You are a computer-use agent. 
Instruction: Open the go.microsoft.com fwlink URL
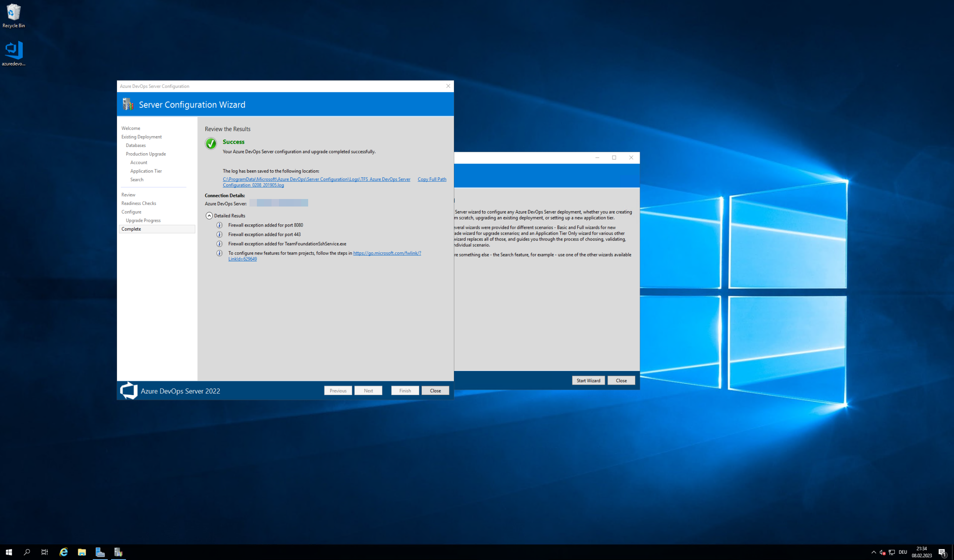click(x=324, y=256)
